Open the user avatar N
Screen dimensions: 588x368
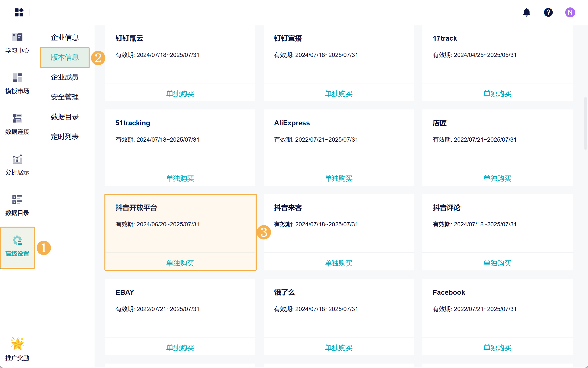[x=570, y=12]
